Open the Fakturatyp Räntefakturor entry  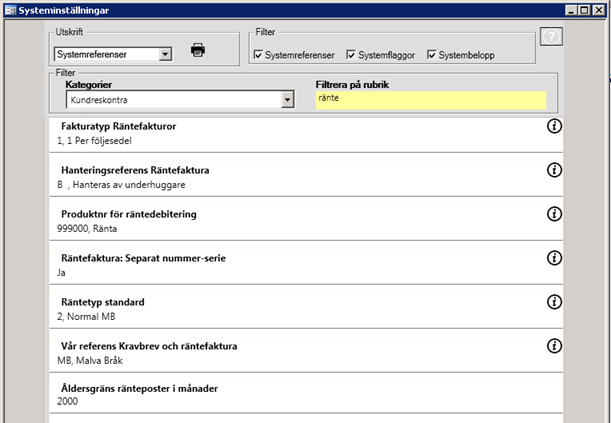[300, 132]
